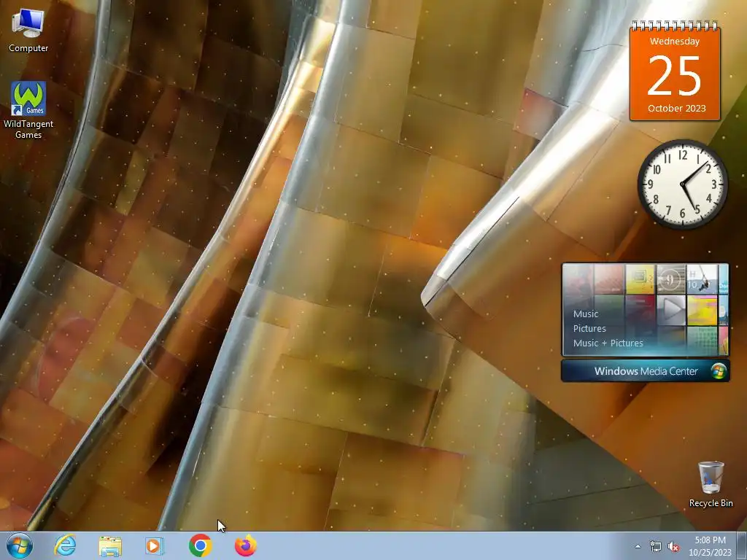Select Music in Media Center gadget

tap(586, 314)
